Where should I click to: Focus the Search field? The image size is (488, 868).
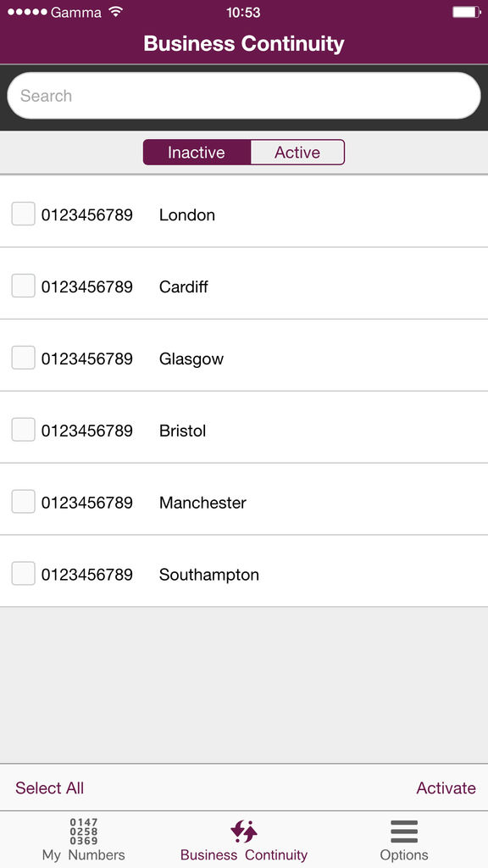click(x=244, y=96)
